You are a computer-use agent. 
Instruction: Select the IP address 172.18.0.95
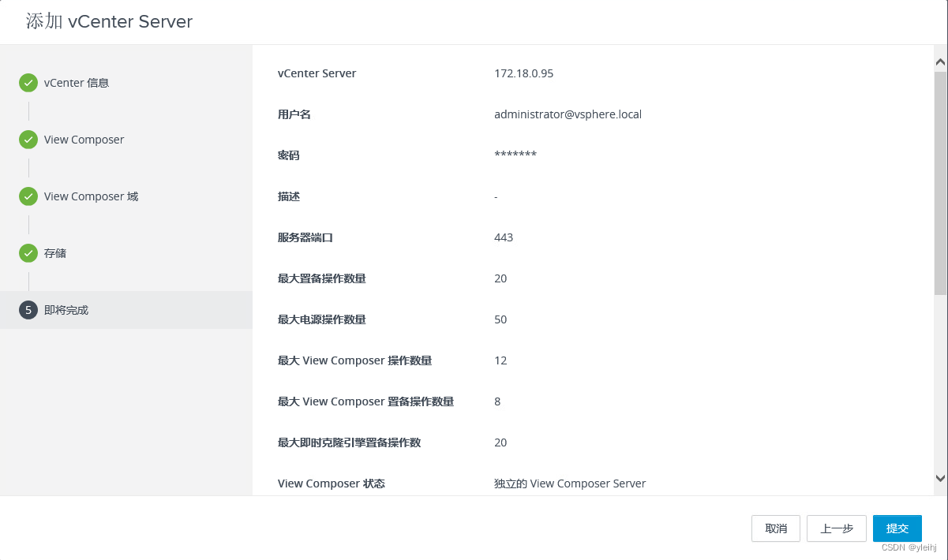[x=524, y=73]
